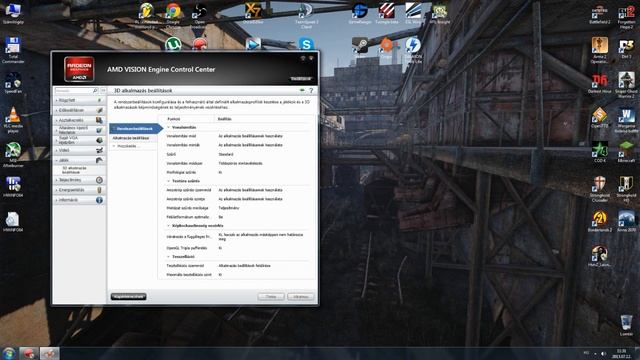640x360 pixels.
Task: Change the Textúra szűrés minősége value
Action: tap(229, 208)
